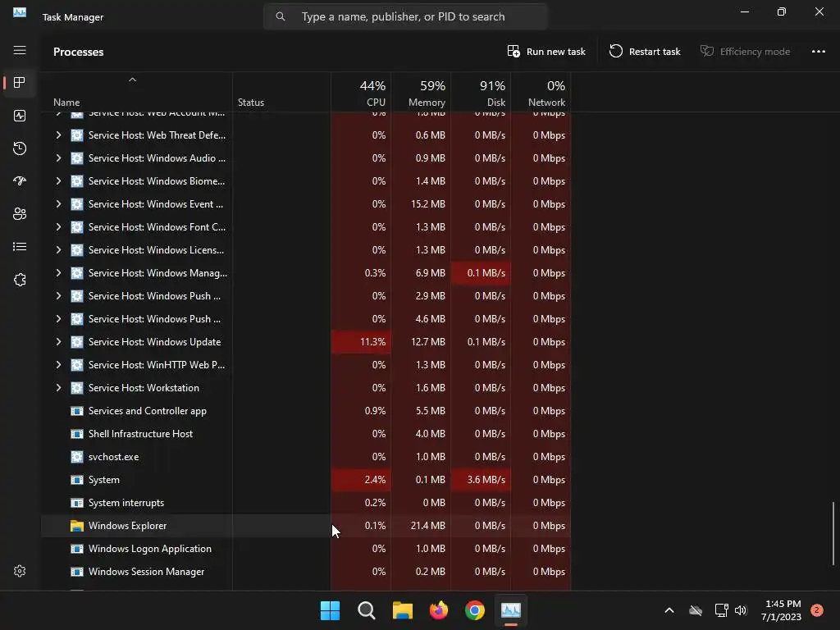Click the cloud sync tray icon
The height and width of the screenshot is (630, 840).
click(x=696, y=610)
